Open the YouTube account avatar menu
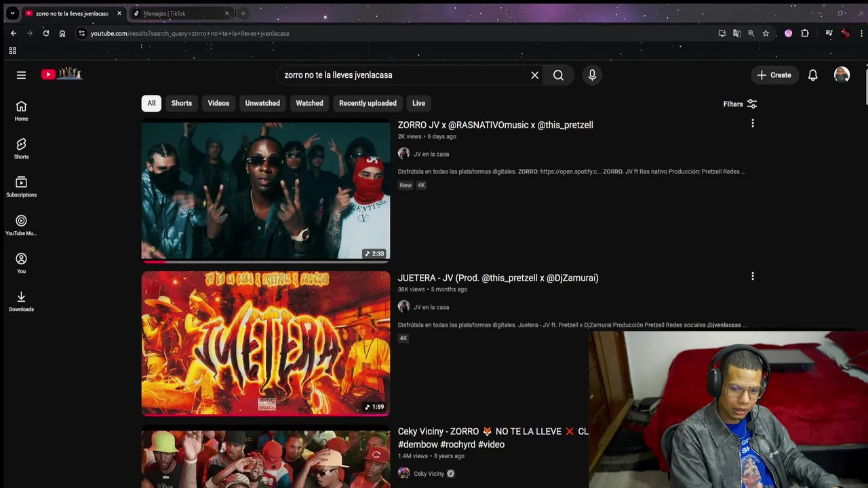This screenshot has width=868, height=488. [x=842, y=75]
